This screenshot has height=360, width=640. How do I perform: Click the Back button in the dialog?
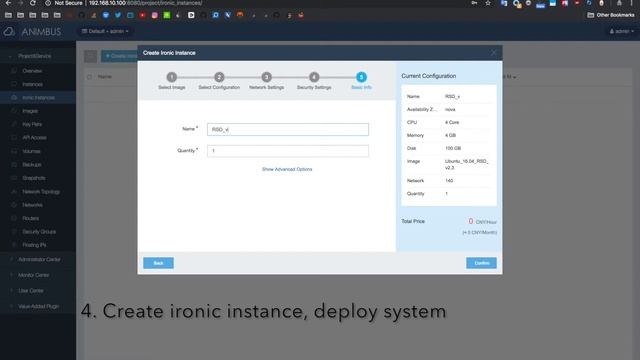158,263
